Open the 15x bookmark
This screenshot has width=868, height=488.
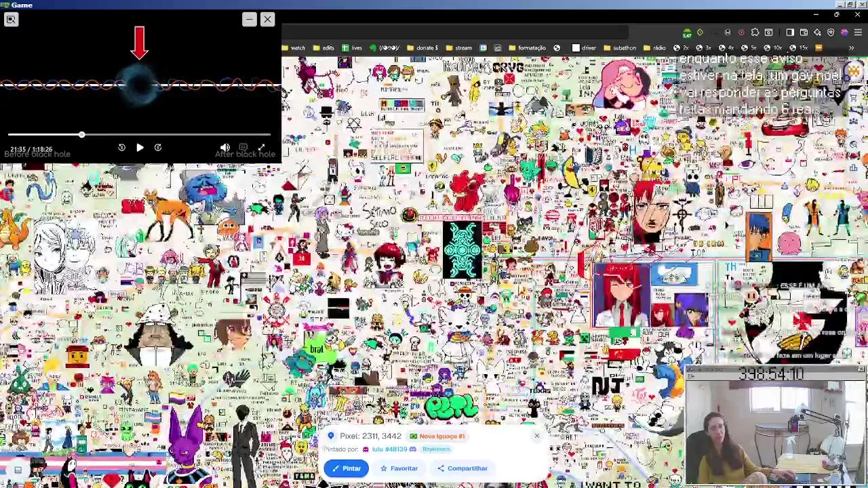799,48
